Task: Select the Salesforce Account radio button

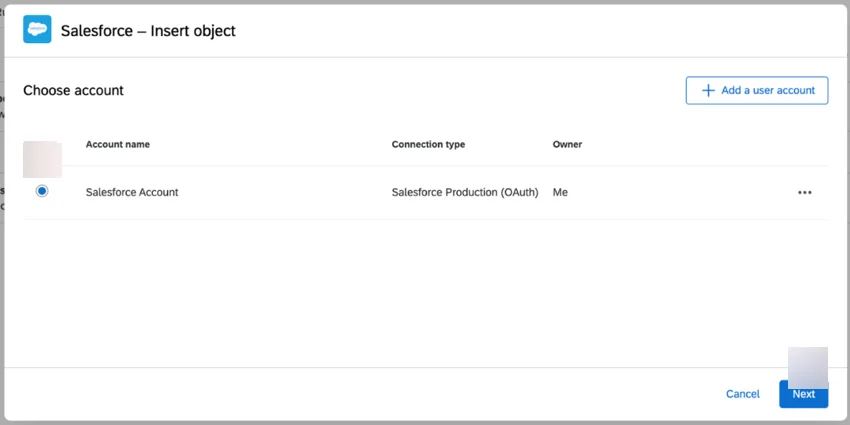Action: coord(42,191)
